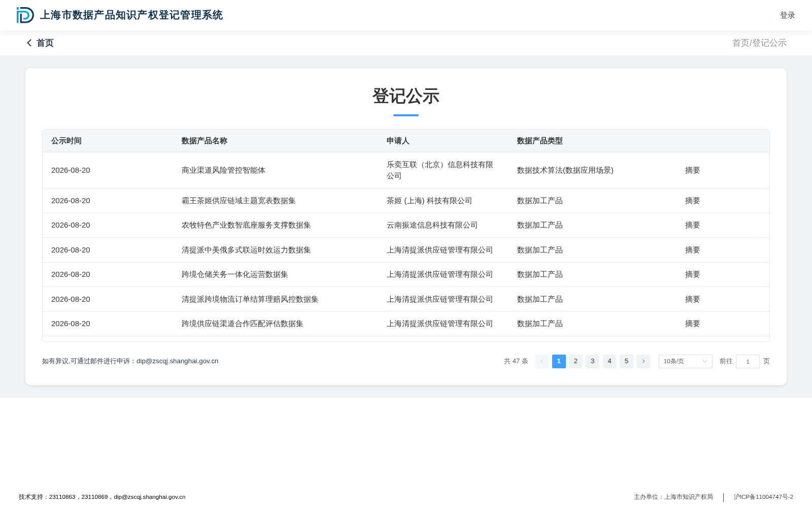
Task: Click the 首页 back link
Action: [x=45, y=43]
